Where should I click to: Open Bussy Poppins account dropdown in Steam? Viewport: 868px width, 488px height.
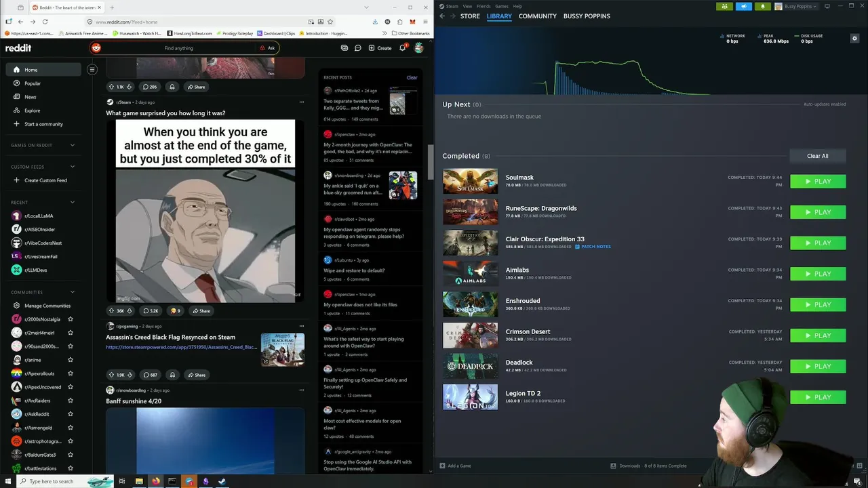[x=796, y=6]
